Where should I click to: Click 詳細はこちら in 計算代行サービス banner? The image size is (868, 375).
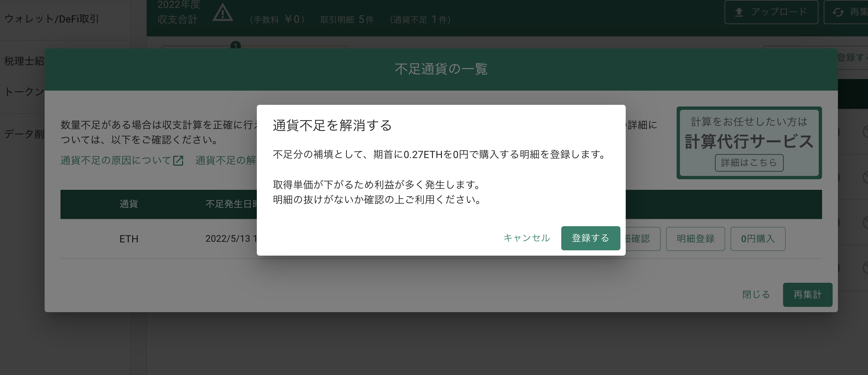(749, 163)
